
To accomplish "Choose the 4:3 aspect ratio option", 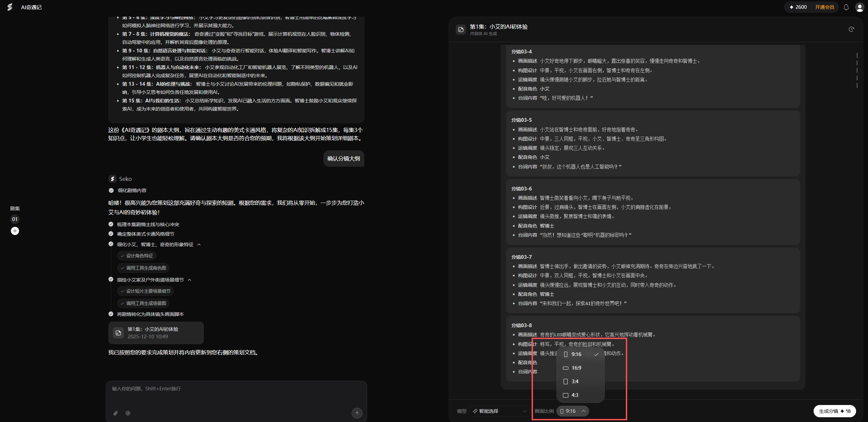I will click(575, 395).
